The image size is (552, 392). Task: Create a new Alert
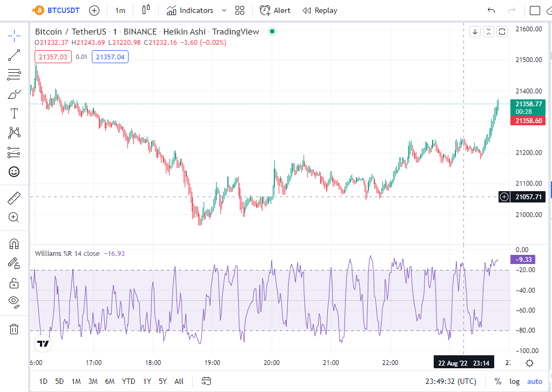coord(275,11)
